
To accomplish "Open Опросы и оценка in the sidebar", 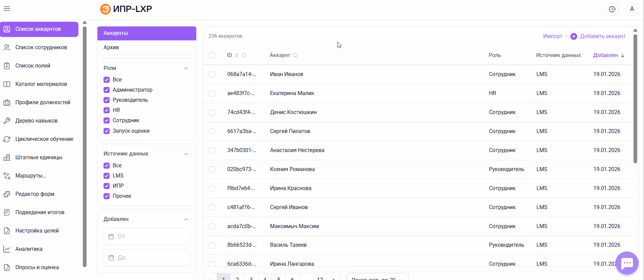I will pos(39,267).
